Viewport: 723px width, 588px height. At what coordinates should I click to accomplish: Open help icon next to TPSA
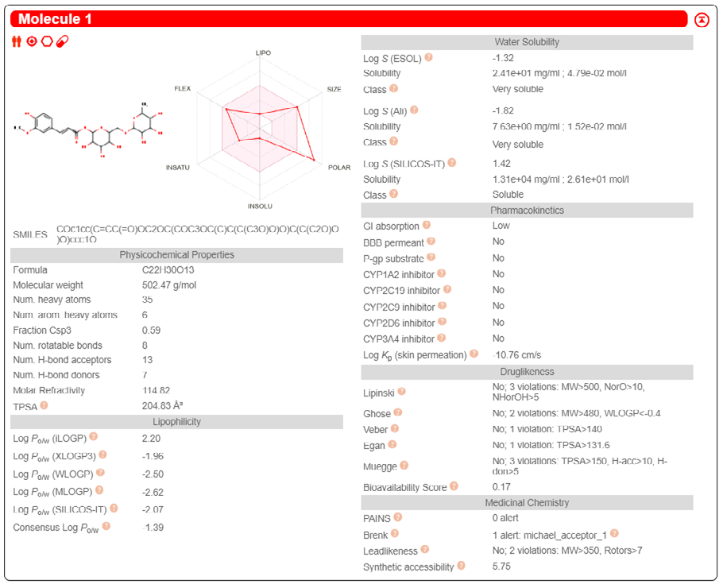click(x=44, y=405)
